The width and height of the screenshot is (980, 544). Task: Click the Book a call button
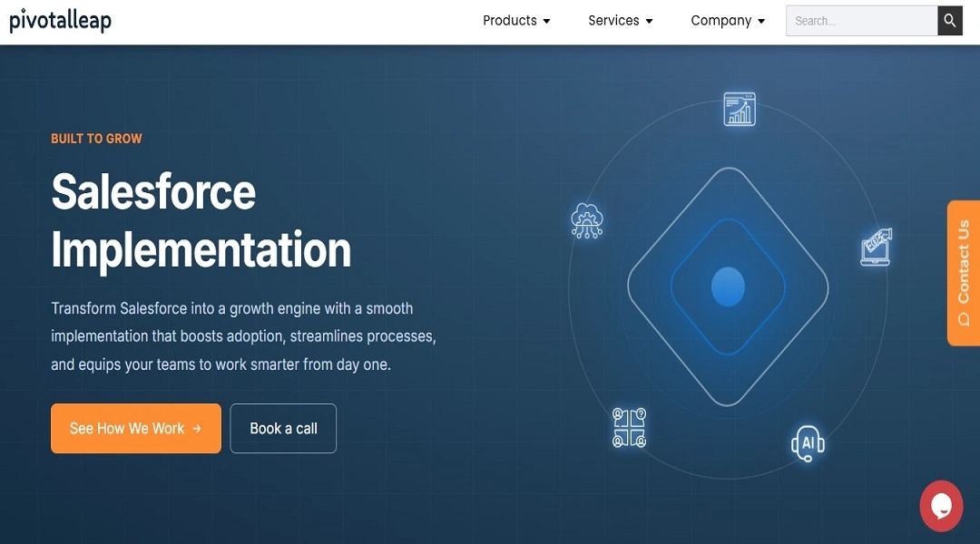coord(283,429)
